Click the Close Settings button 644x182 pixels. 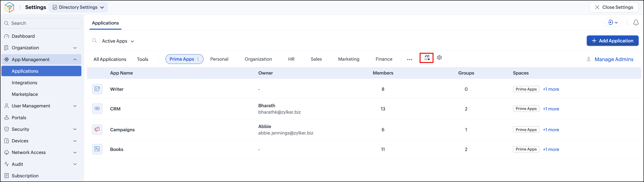pyautogui.click(x=614, y=7)
